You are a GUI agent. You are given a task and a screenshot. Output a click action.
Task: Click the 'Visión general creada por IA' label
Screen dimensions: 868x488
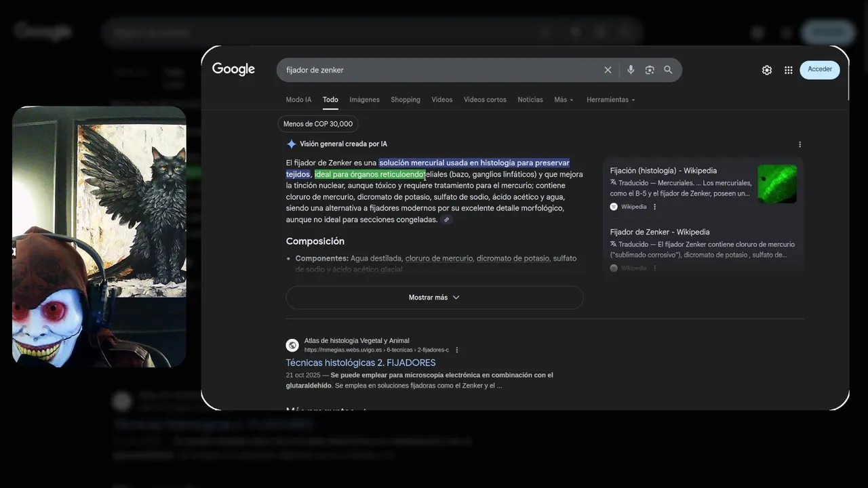[344, 144]
